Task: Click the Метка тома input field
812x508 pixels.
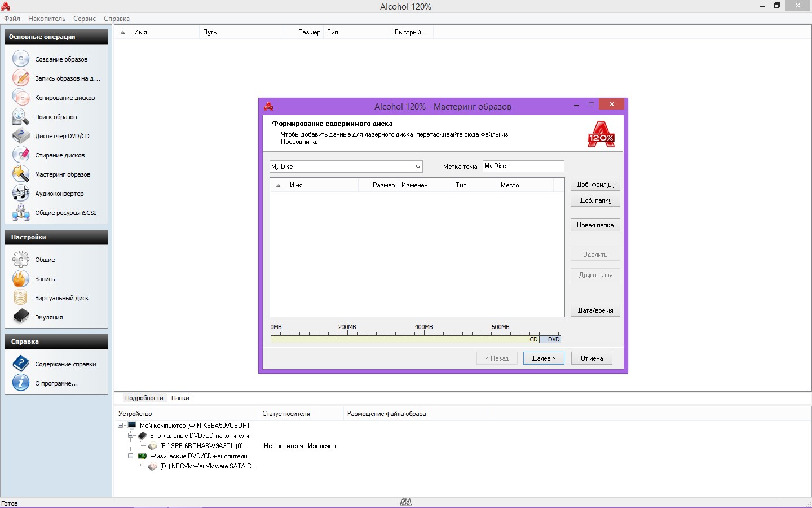Action: (523, 166)
